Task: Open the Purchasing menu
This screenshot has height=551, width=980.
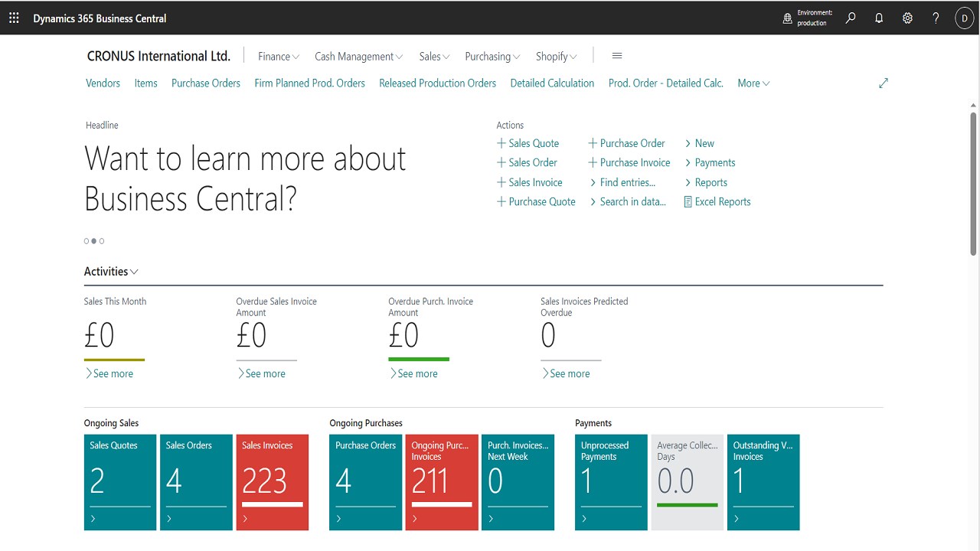Action: click(492, 57)
